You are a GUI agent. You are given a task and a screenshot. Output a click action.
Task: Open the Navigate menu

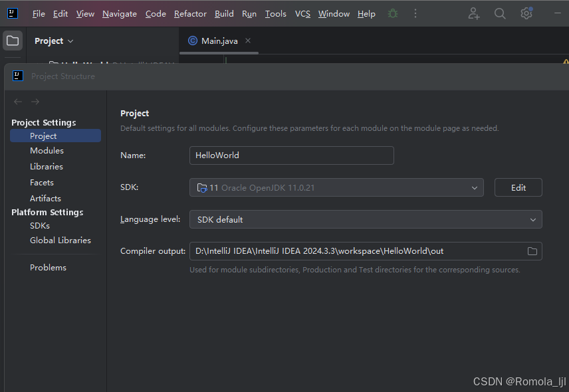point(120,14)
